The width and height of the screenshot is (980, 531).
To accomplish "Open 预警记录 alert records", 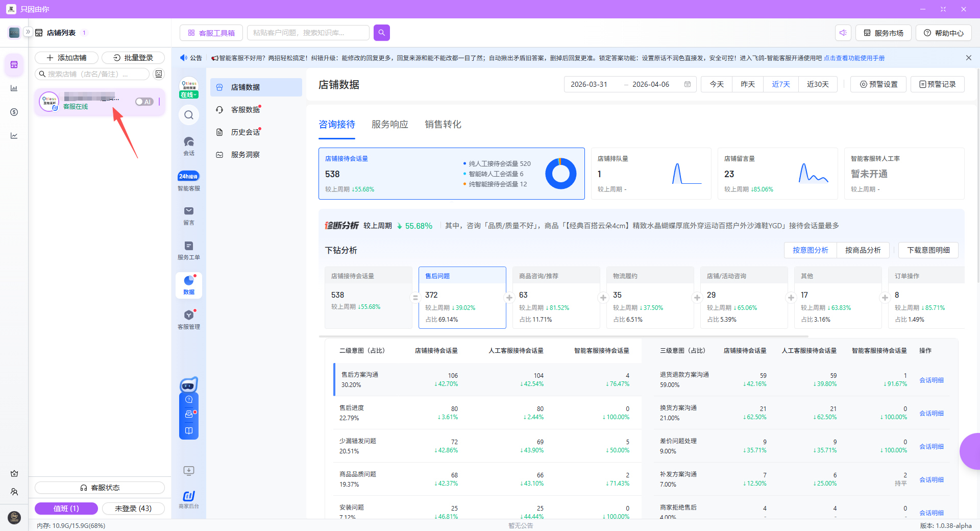I will coord(938,84).
